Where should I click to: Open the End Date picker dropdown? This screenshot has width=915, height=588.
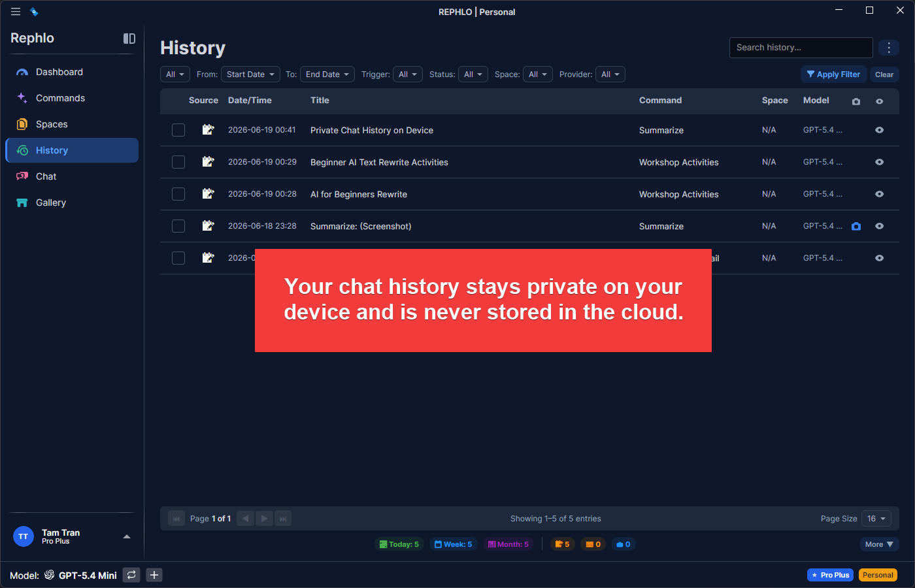coord(327,74)
